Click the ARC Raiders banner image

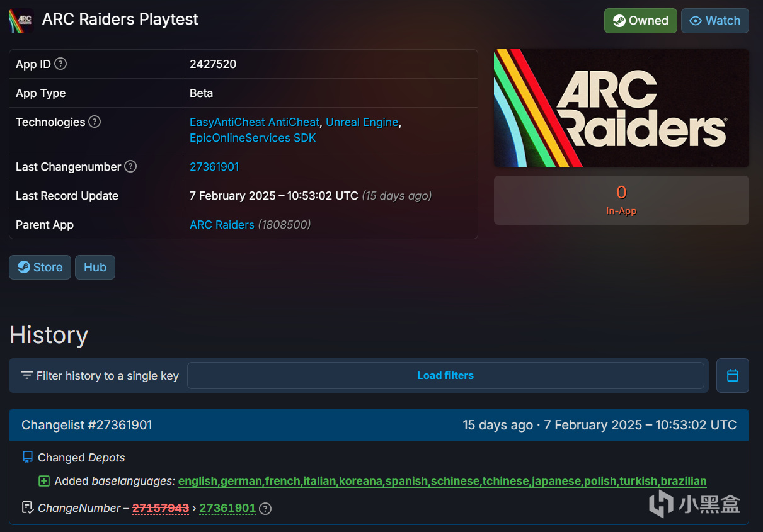click(x=621, y=108)
